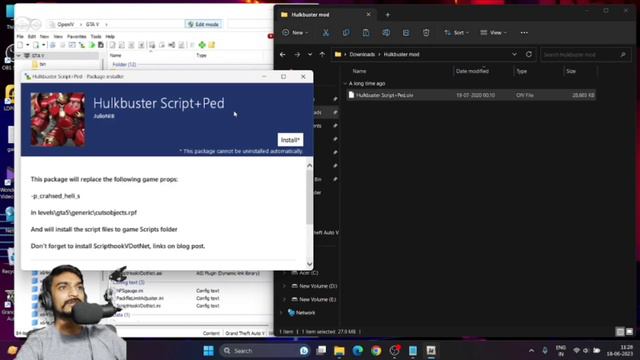
Task: Click the Refresh icon in File Explorer
Action: click(x=529, y=54)
